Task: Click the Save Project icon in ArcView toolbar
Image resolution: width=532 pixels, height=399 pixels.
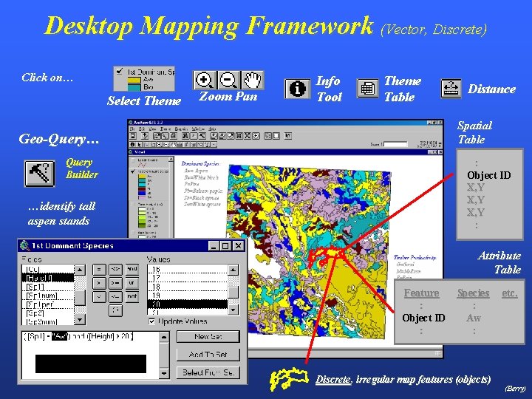Action: pyautogui.click(x=133, y=136)
